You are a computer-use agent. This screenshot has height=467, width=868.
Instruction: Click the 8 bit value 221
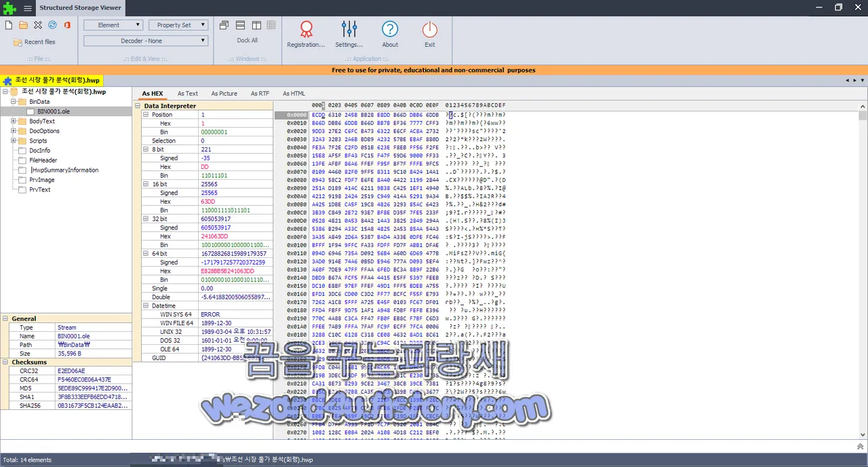pos(235,149)
